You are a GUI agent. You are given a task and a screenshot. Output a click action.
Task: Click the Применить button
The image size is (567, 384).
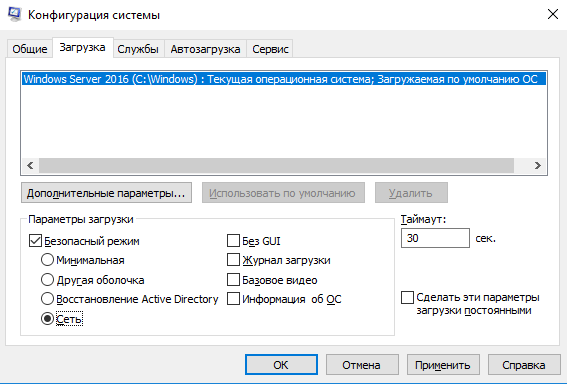point(443,365)
